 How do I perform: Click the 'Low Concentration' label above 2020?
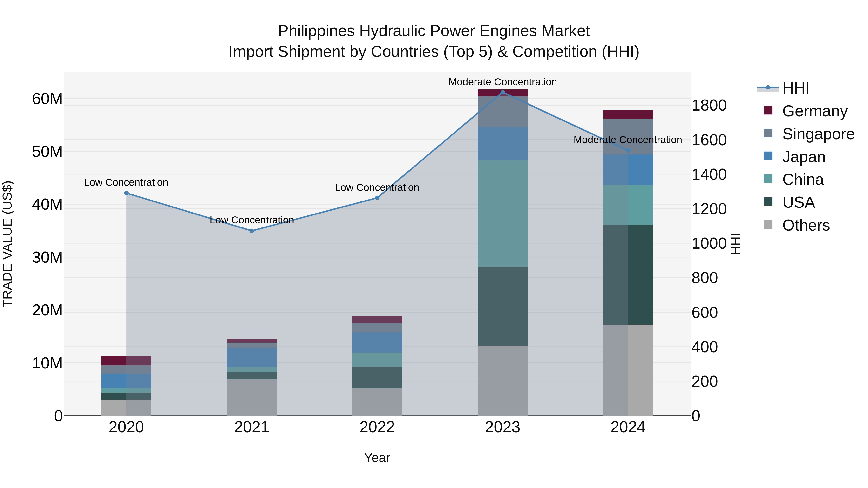coord(126,182)
